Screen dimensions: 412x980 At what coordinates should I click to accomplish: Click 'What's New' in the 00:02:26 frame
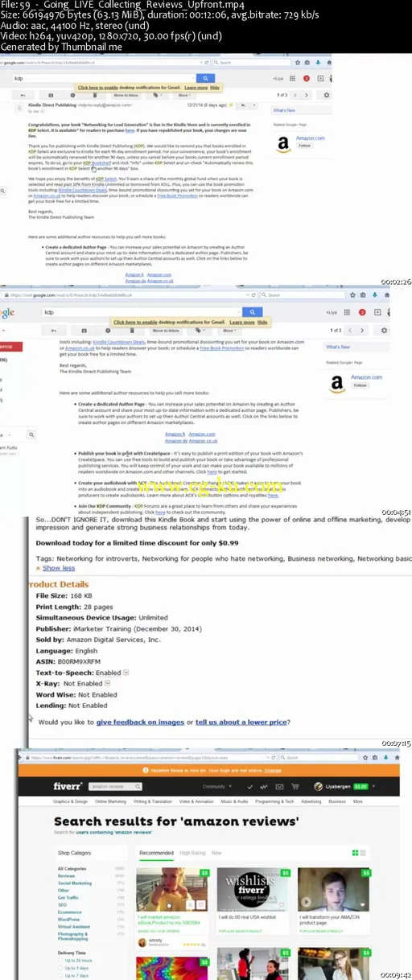(x=284, y=110)
